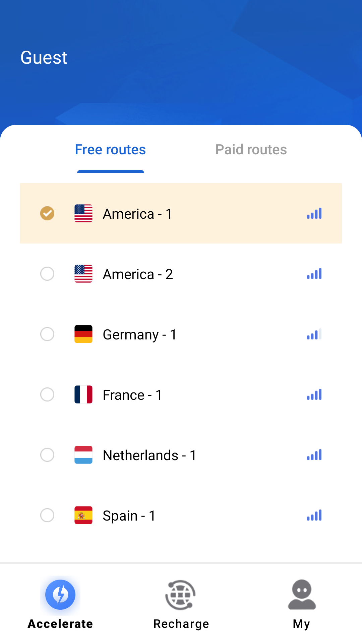The width and height of the screenshot is (362, 644).
Task: Tap the My profile avatar icon
Action: point(302,595)
